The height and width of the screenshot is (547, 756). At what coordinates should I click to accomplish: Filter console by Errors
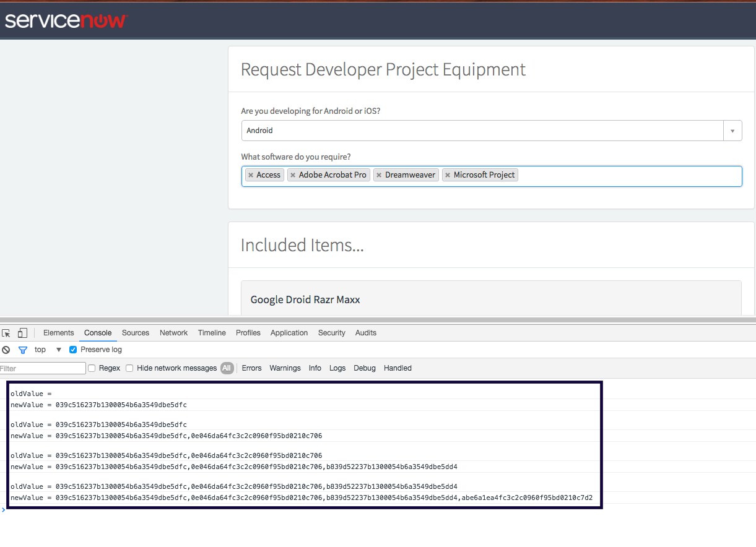point(251,368)
